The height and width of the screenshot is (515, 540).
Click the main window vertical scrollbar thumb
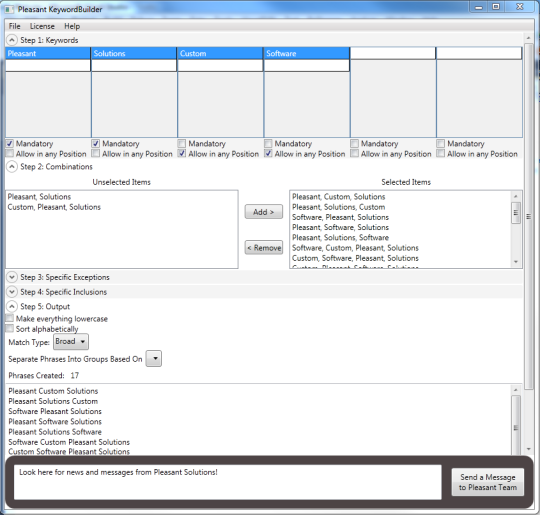pyautogui.click(x=529, y=216)
